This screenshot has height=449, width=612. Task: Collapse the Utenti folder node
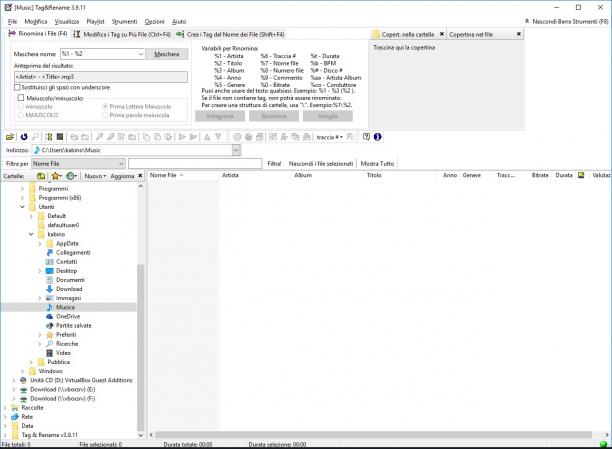tap(22, 207)
